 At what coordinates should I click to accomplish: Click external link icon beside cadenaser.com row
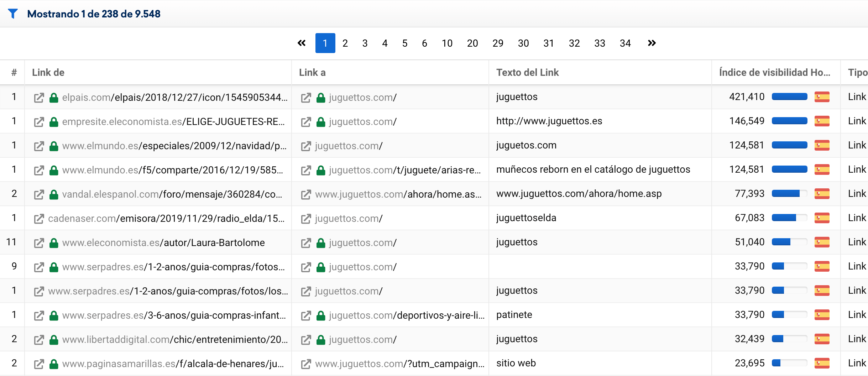39,219
